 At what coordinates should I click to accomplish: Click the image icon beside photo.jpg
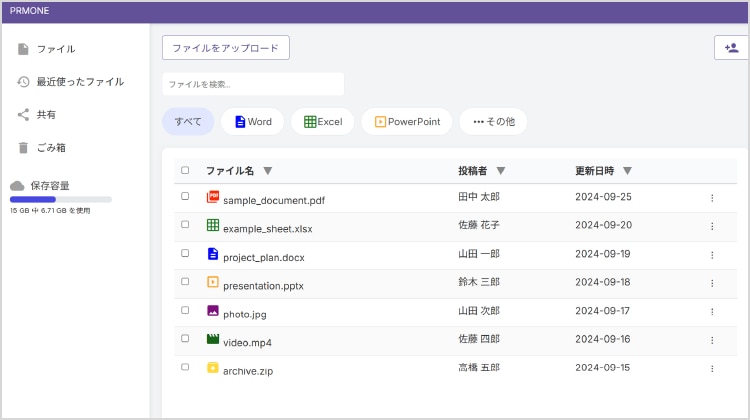(212, 312)
